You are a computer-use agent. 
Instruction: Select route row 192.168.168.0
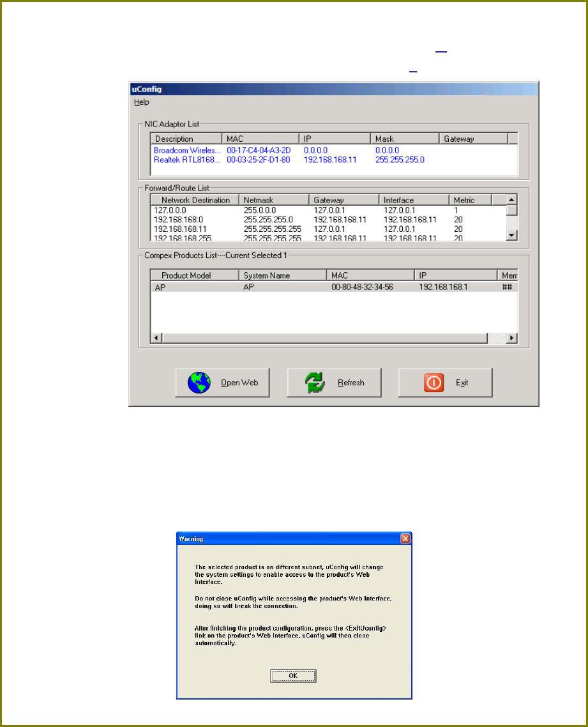pos(329,219)
